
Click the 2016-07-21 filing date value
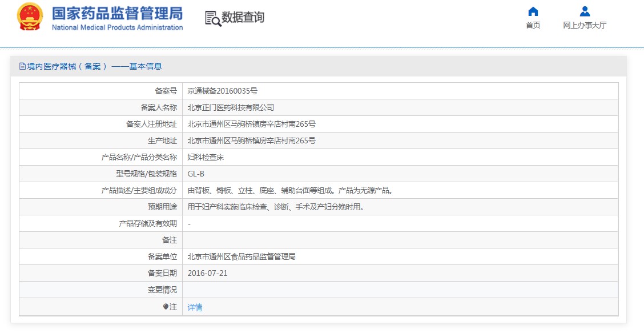tap(207, 274)
